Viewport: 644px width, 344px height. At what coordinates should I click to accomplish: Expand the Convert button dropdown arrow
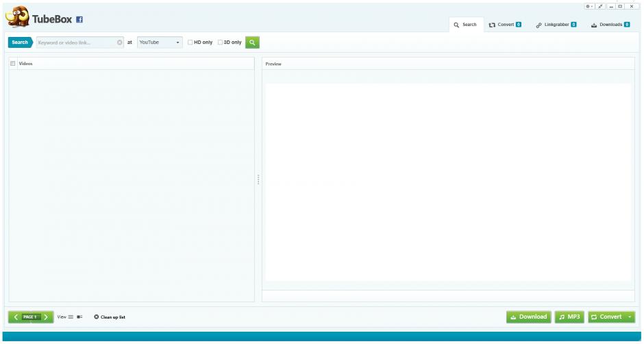click(x=630, y=317)
